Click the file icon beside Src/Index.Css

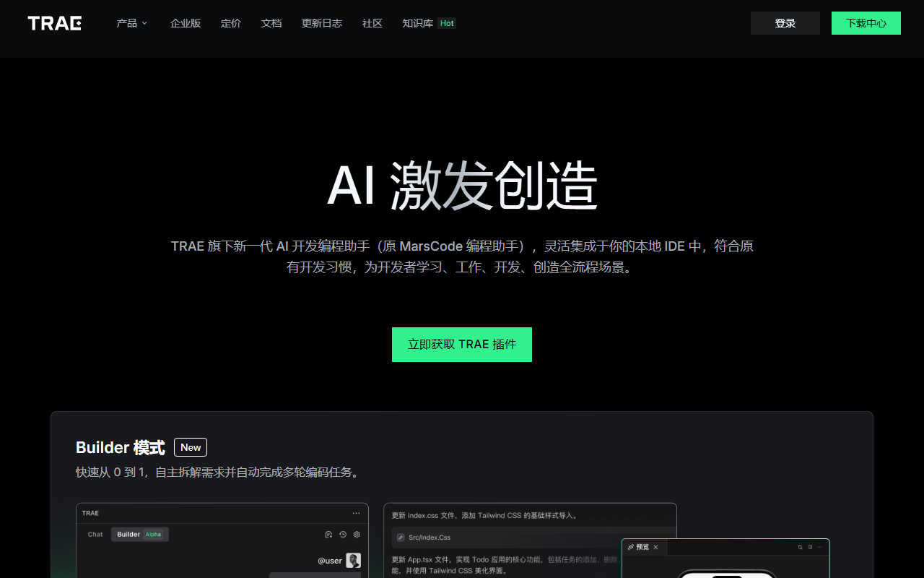pos(401,538)
